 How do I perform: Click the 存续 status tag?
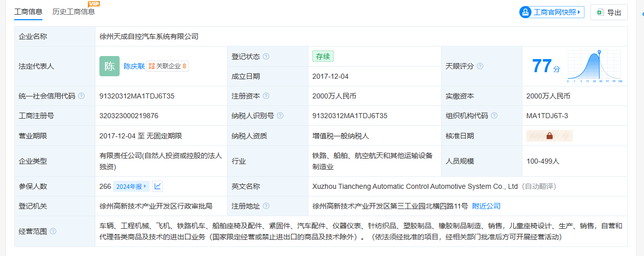(x=323, y=57)
